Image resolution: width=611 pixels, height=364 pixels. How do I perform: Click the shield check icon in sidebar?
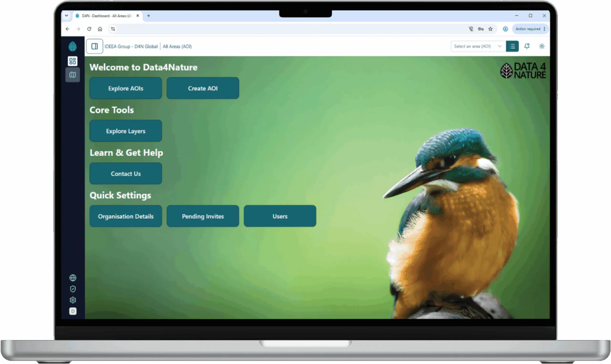(x=73, y=289)
